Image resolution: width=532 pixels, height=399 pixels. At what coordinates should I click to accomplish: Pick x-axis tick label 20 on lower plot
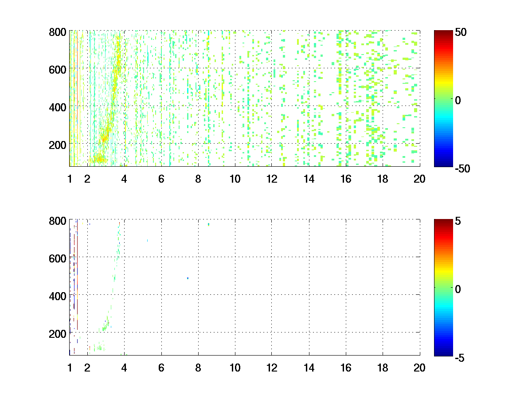point(419,368)
